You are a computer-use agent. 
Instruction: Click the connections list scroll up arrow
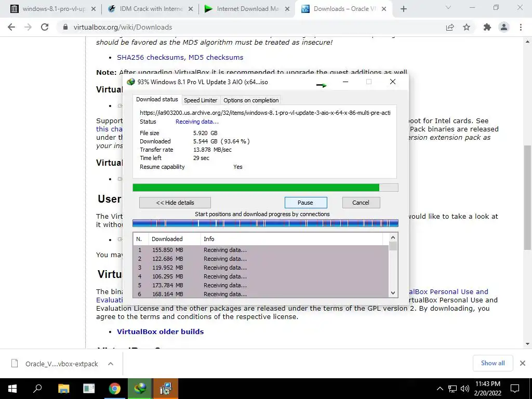(x=393, y=237)
